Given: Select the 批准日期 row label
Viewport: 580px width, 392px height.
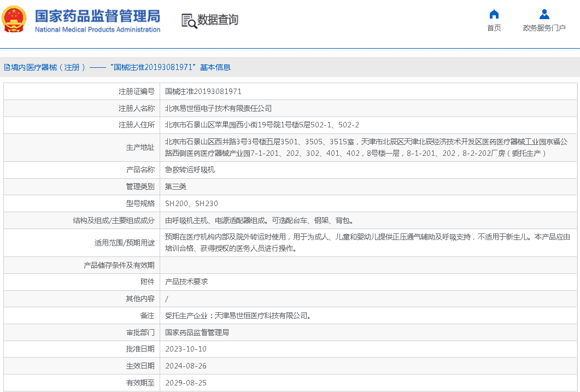Looking at the screenshot, I should coord(140,349).
